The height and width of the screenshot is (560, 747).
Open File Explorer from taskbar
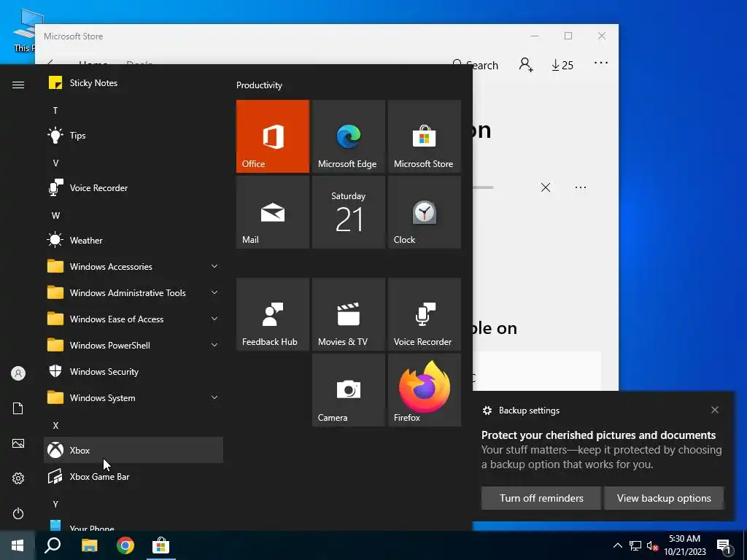(x=89, y=545)
